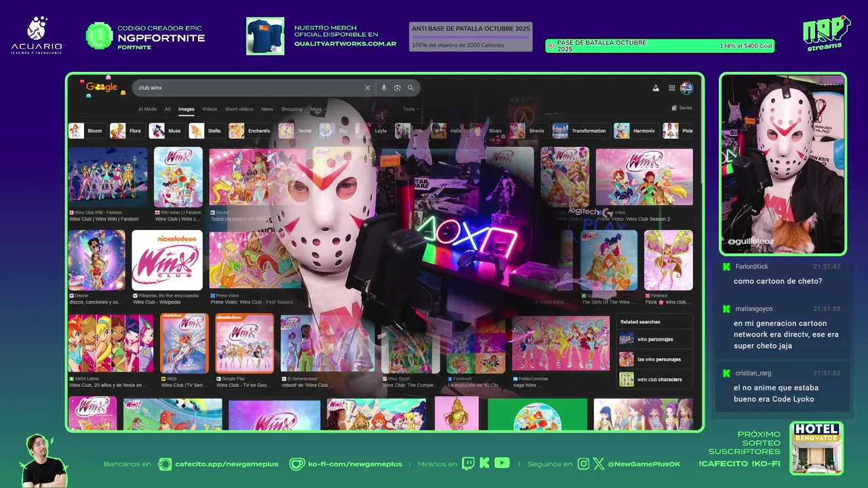Click the Ko-fi cup icon

297,464
